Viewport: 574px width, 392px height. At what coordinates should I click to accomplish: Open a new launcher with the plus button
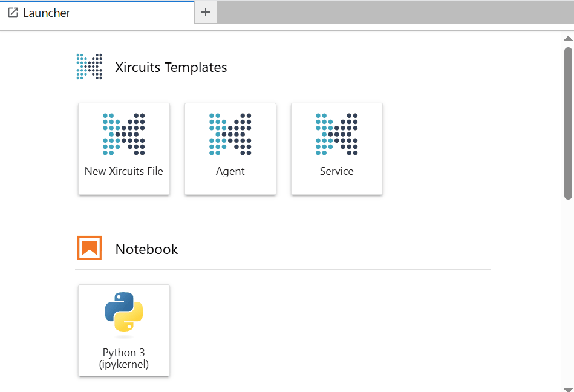[206, 12]
